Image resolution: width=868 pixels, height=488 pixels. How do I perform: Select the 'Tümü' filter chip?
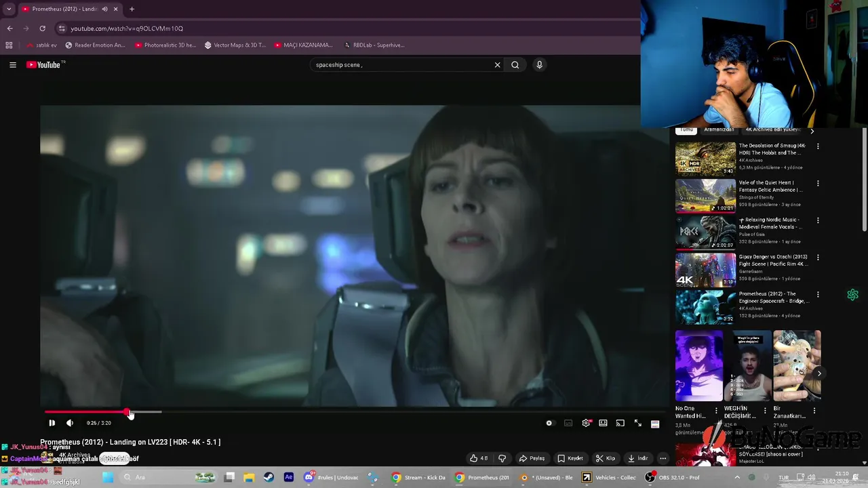(x=687, y=129)
